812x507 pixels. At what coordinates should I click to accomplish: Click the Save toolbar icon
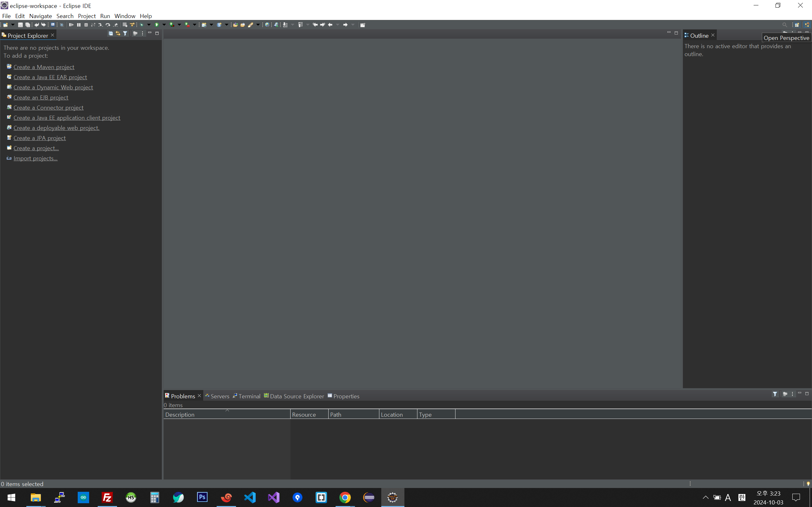point(20,25)
